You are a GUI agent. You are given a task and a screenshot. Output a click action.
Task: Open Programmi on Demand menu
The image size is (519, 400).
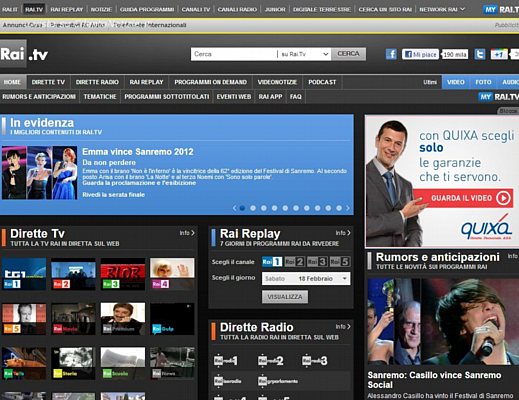211,82
